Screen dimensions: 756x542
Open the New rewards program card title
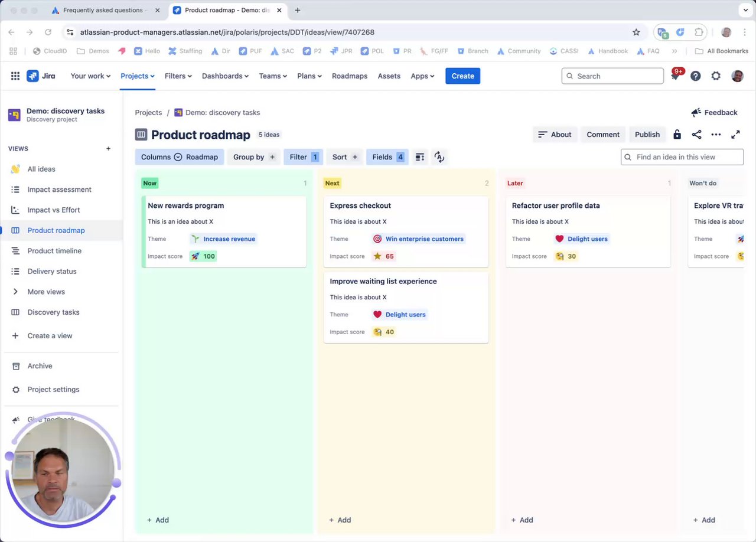[186, 205]
